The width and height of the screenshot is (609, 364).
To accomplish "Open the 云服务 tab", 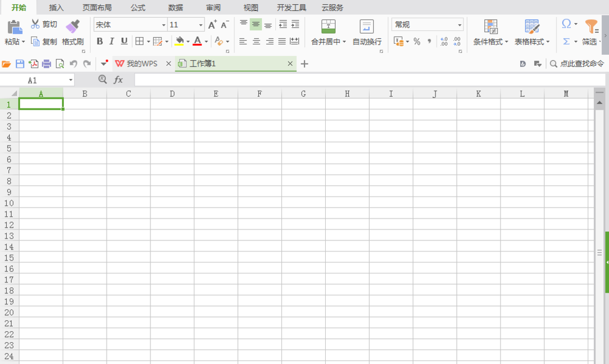I will click(x=333, y=7).
